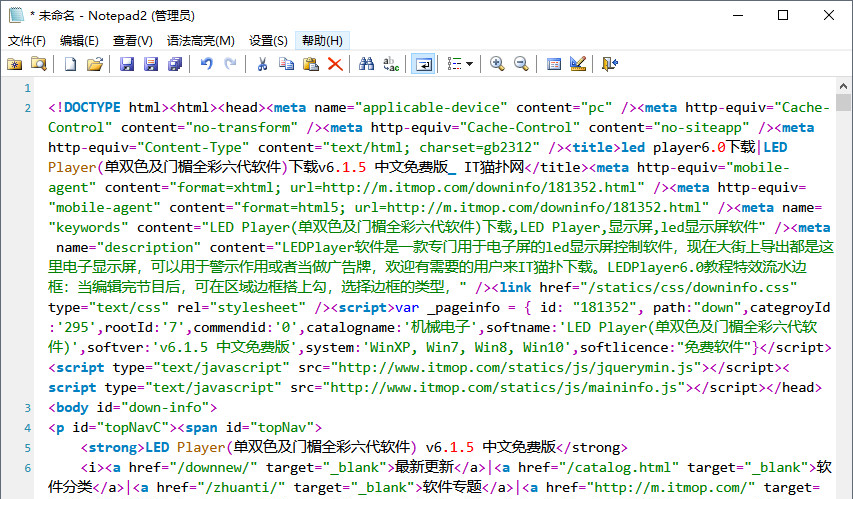
Task: Open the 帮助(H) menu
Action: point(322,41)
